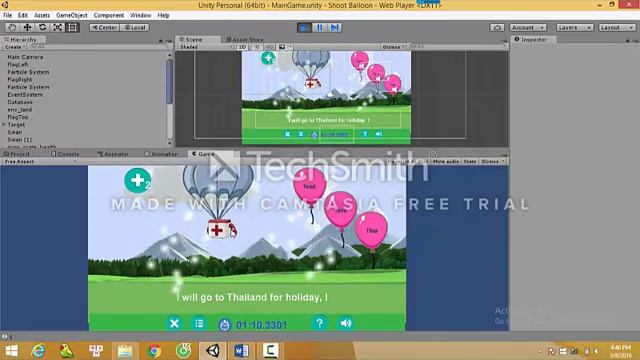Click the Pause button
Image resolution: width=640 pixels, height=360 pixels.
[319, 27]
